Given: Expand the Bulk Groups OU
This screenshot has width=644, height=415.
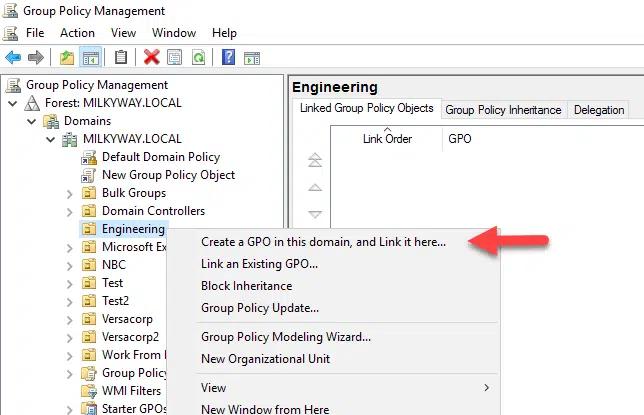Looking at the screenshot, I should (x=70, y=194).
